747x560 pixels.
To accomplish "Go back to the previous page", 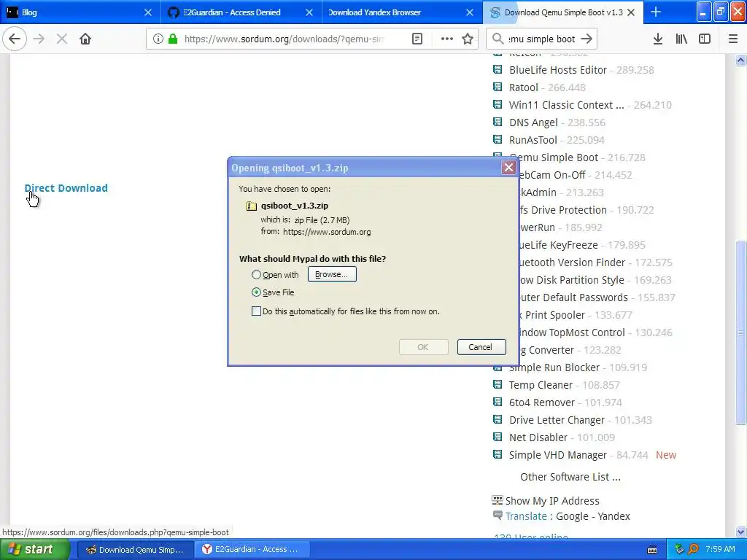I will [15, 39].
